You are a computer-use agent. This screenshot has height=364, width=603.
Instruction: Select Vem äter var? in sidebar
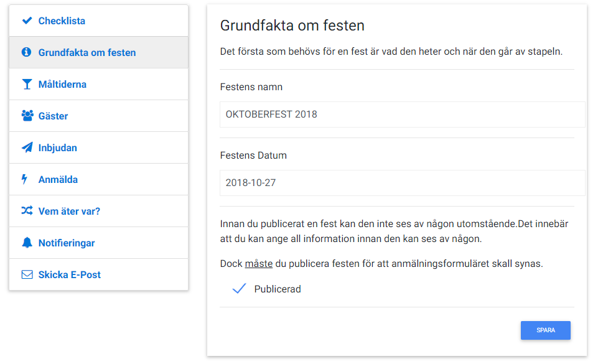click(x=98, y=211)
